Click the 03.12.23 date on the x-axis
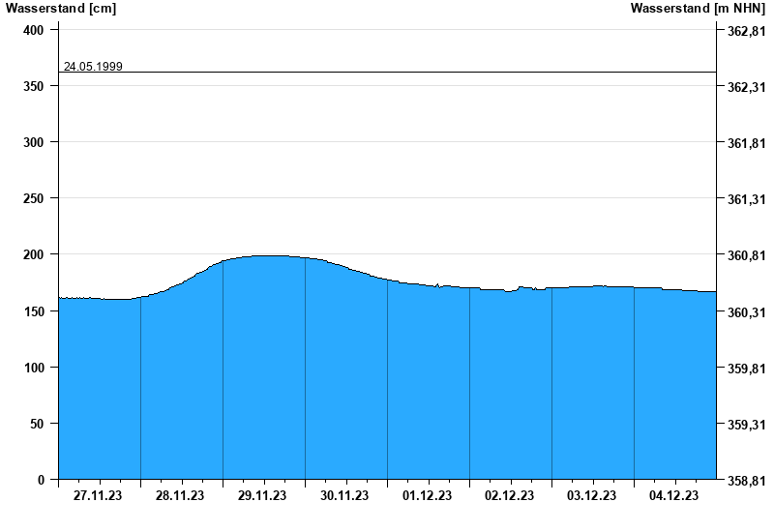 pyautogui.click(x=592, y=496)
